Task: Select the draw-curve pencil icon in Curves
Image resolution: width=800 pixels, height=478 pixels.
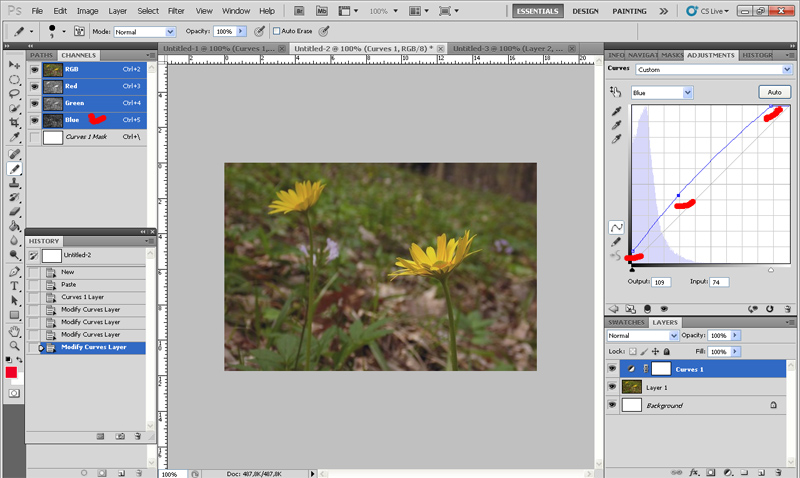Action: [x=616, y=242]
